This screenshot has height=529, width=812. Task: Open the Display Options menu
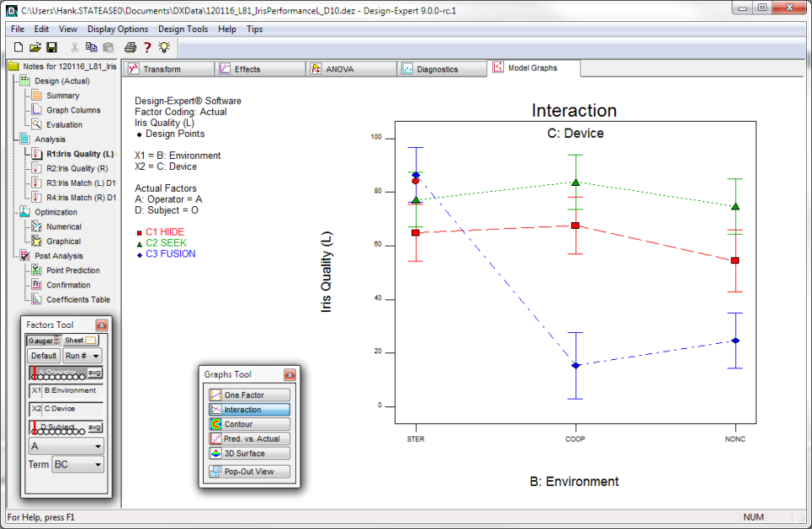click(118, 29)
